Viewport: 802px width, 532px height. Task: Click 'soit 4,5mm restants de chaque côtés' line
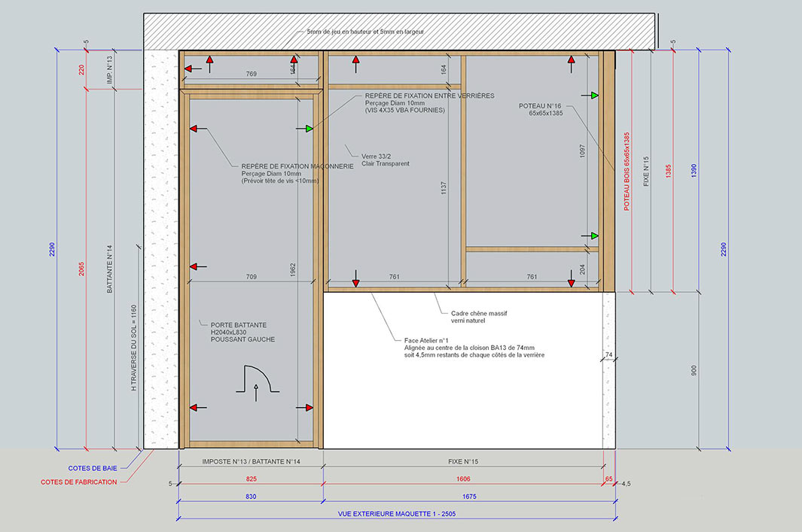(x=474, y=354)
